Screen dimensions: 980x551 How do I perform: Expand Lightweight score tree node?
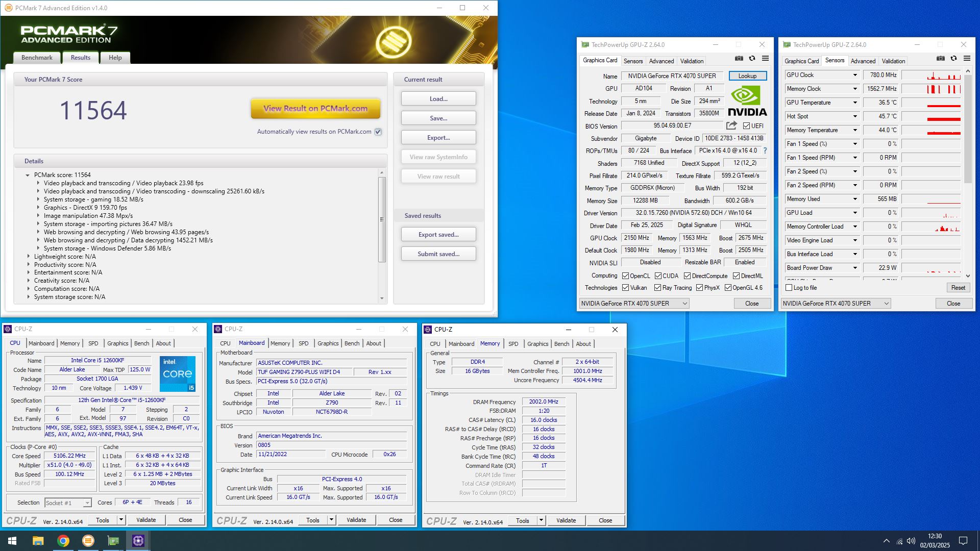(x=28, y=257)
